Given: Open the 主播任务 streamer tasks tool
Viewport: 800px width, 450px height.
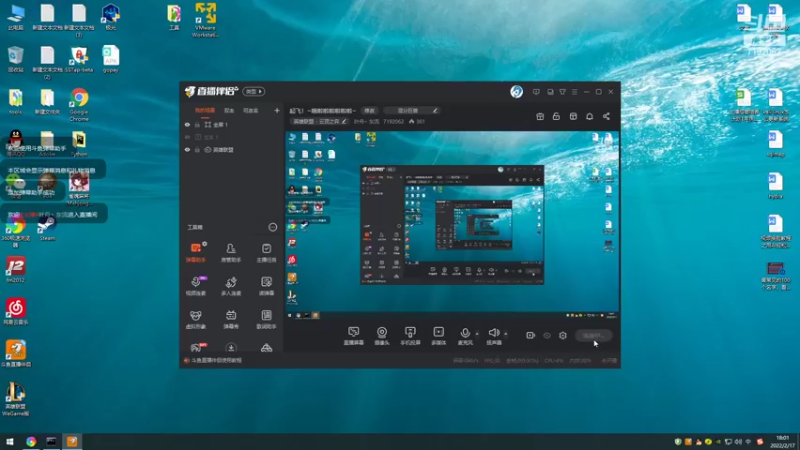Looking at the screenshot, I should coord(266,253).
